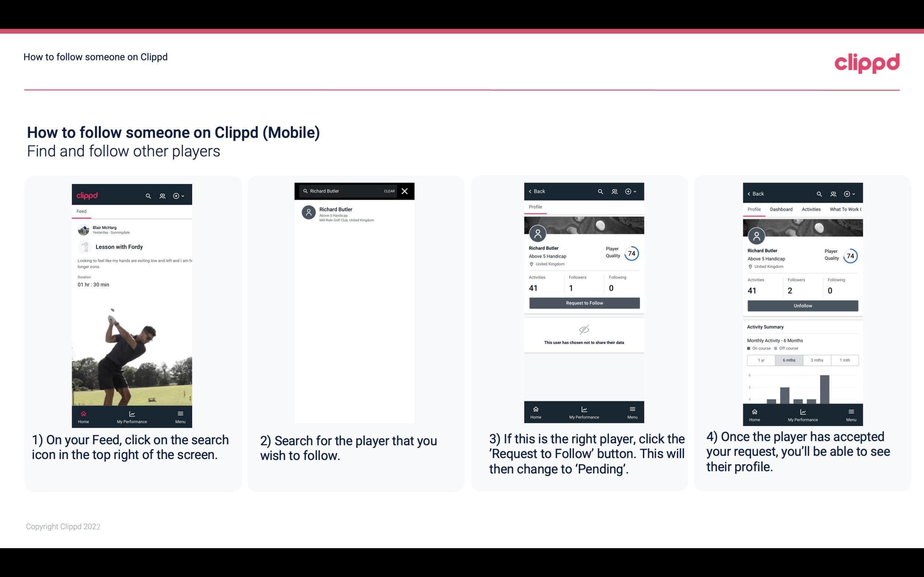Select the Dashboard tab on player profile
The width and height of the screenshot is (924, 577).
point(781,209)
